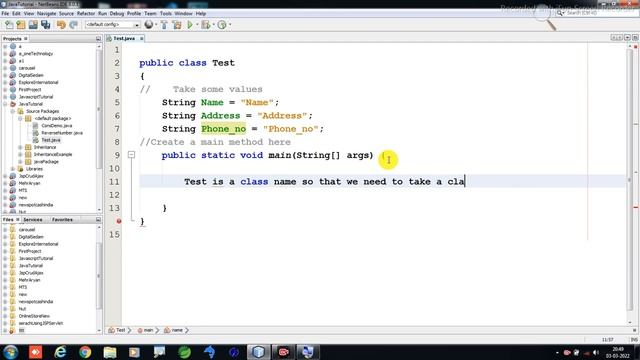640x360 pixels.
Task: Minimize the Files panel
Action: point(98,220)
